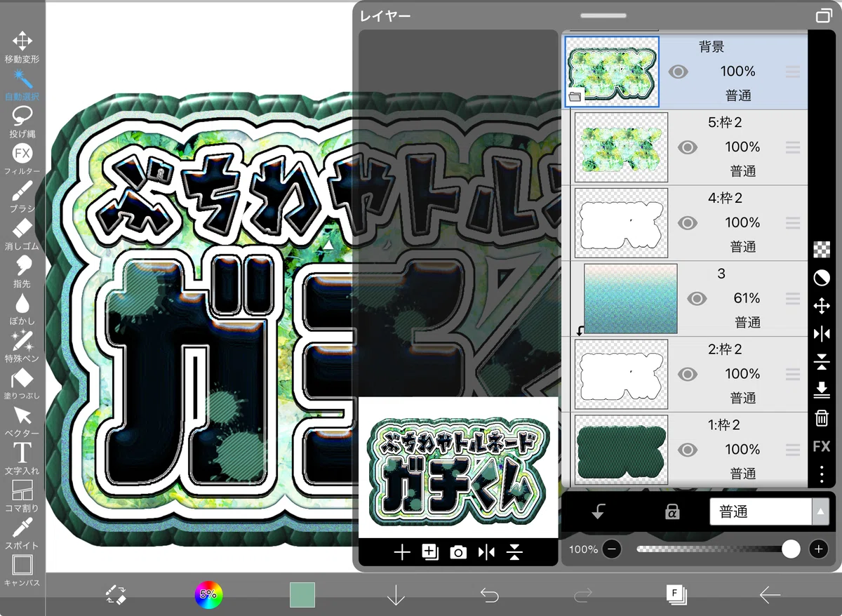Select the スポイト eyedropper tool

[x=22, y=533]
